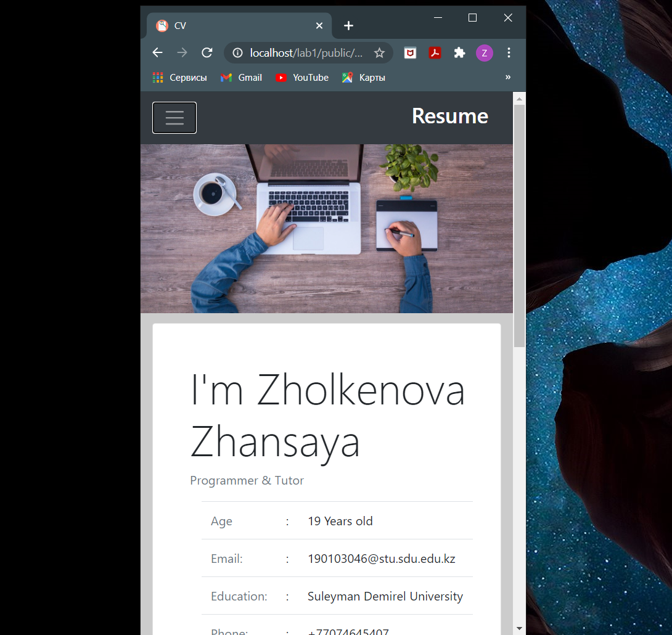Maximize the Chrome window
The image size is (672, 635).
[x=472, y=17]
